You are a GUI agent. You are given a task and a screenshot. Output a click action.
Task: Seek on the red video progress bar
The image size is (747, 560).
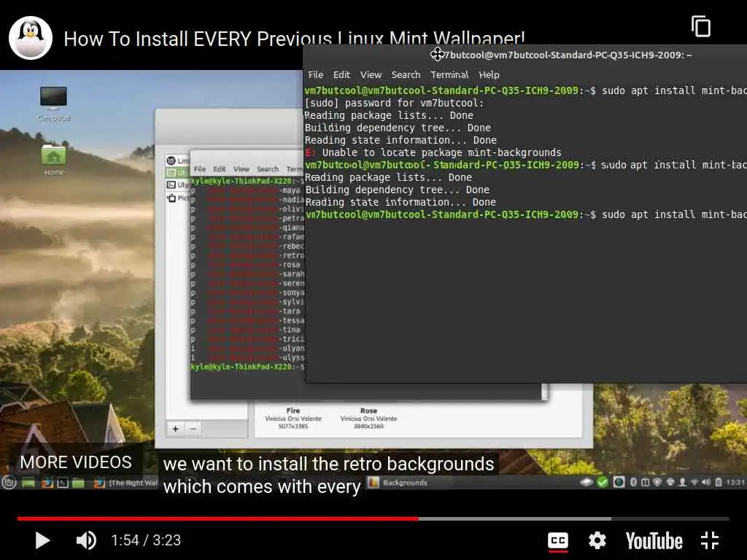click(x=373, y=518)
